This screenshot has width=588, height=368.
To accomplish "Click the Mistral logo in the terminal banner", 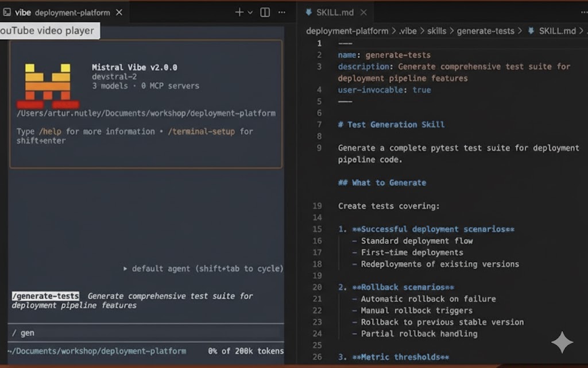I will pos(48,86).
